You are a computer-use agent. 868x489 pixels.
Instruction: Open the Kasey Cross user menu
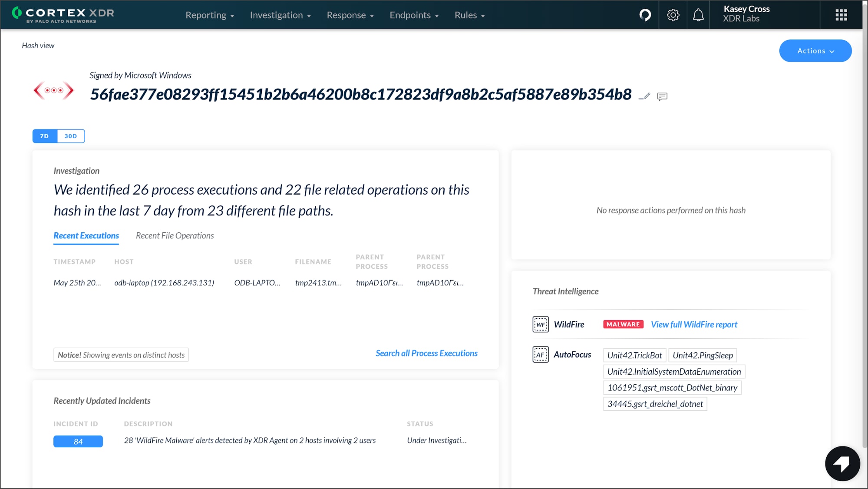pos(746,14)
